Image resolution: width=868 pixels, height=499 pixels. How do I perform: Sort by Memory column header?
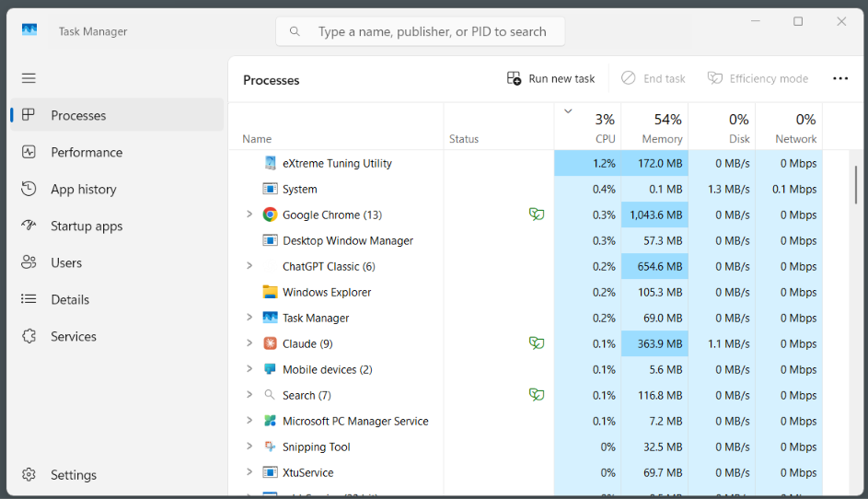point(654,127)
